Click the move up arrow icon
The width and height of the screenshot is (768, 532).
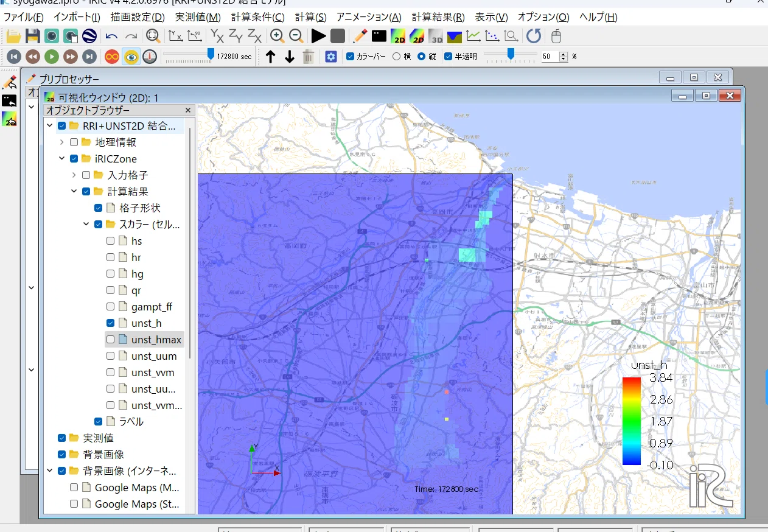(271, 57)
